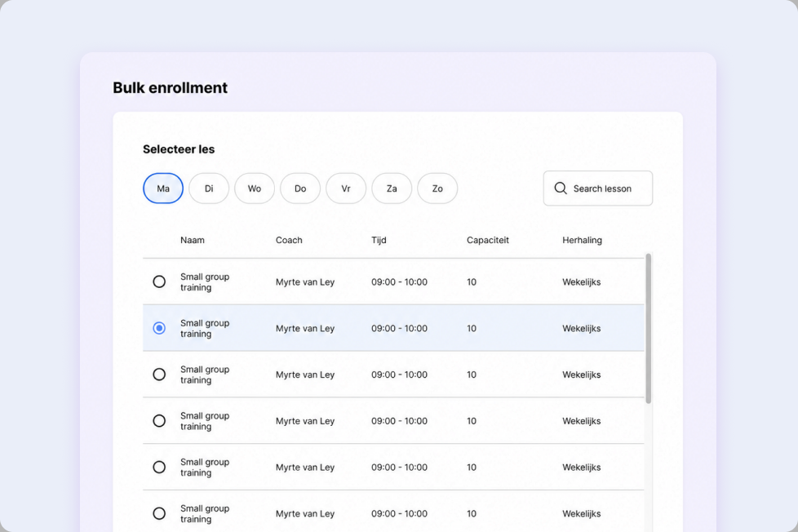
Task: Focus the Search lesson input field
Action: [598, 188]
